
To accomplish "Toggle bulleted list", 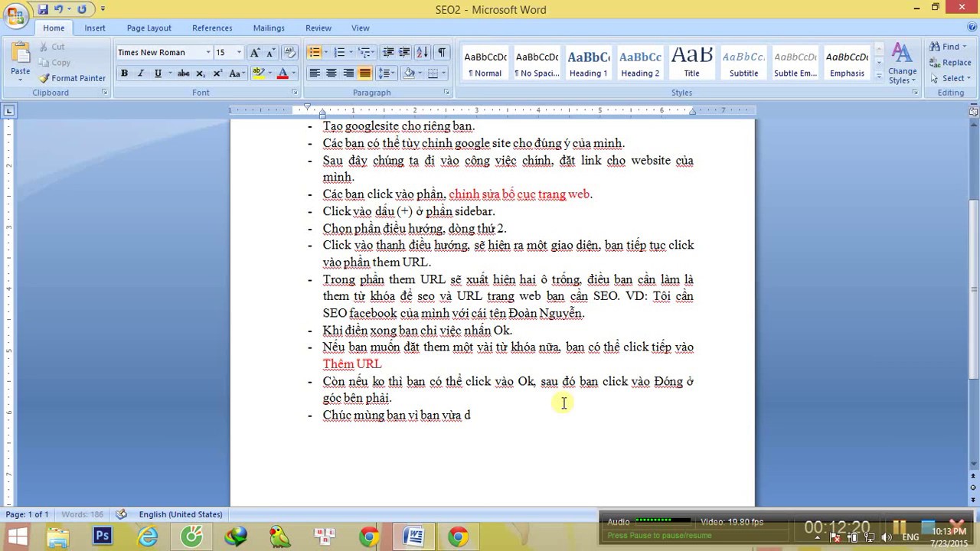I will pos(314,52).
